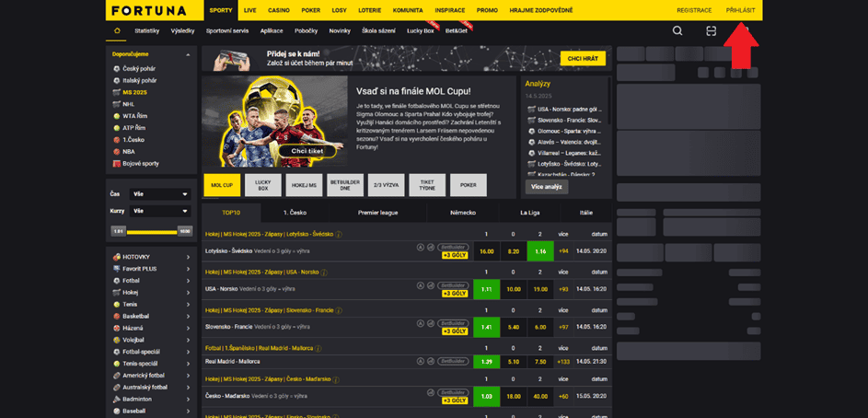The height and width of the screenshot is (418, 868).
Task: Open the CASINO top menu item
Action: [279, 10]
